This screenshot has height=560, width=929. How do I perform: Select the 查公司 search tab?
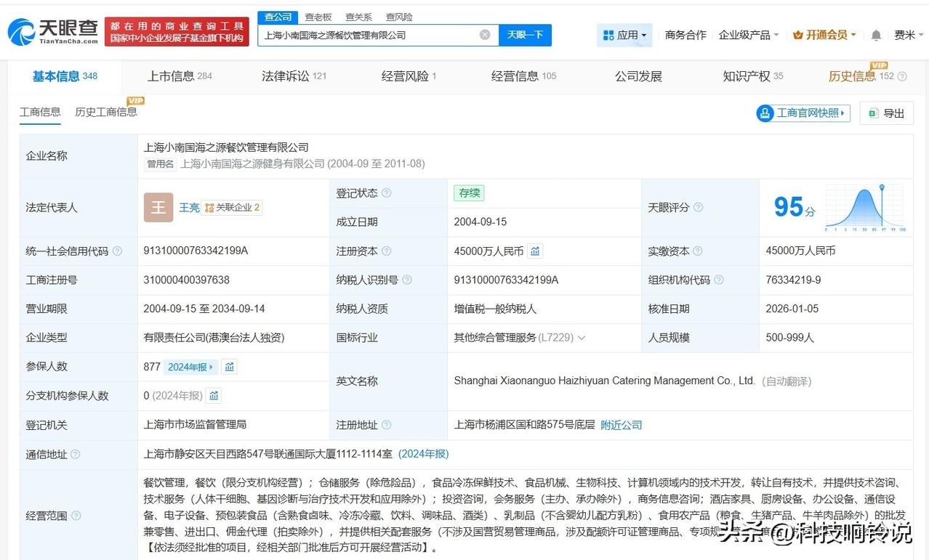coord(278,17)
